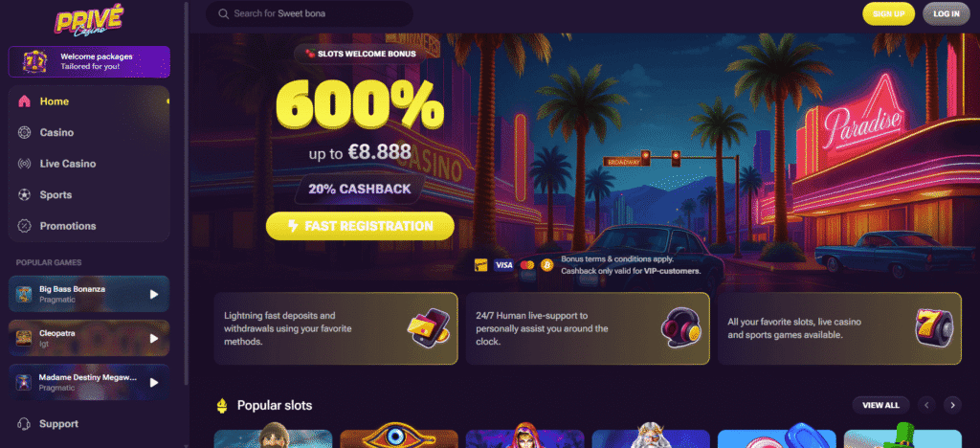The width and height of the screenshot is (980, 448).
Task: Click the Log In button
Action: point(947,13)
